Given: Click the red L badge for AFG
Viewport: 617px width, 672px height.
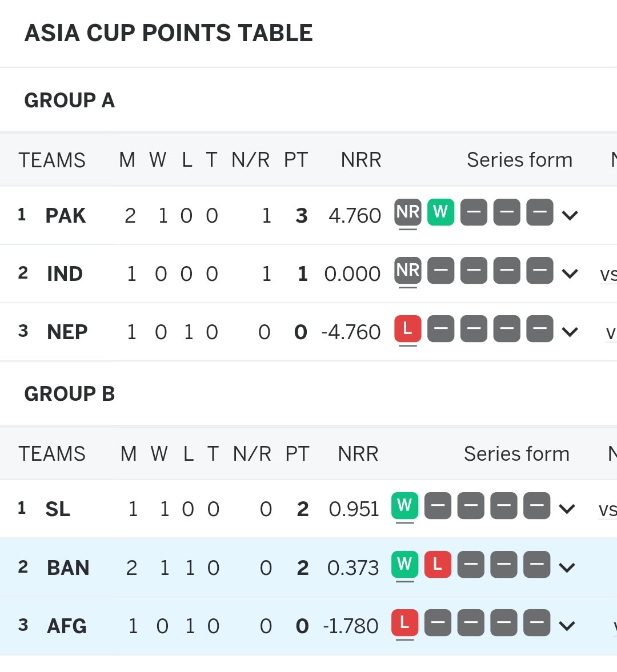Looking at the screenshot, I should click(404, 623).
